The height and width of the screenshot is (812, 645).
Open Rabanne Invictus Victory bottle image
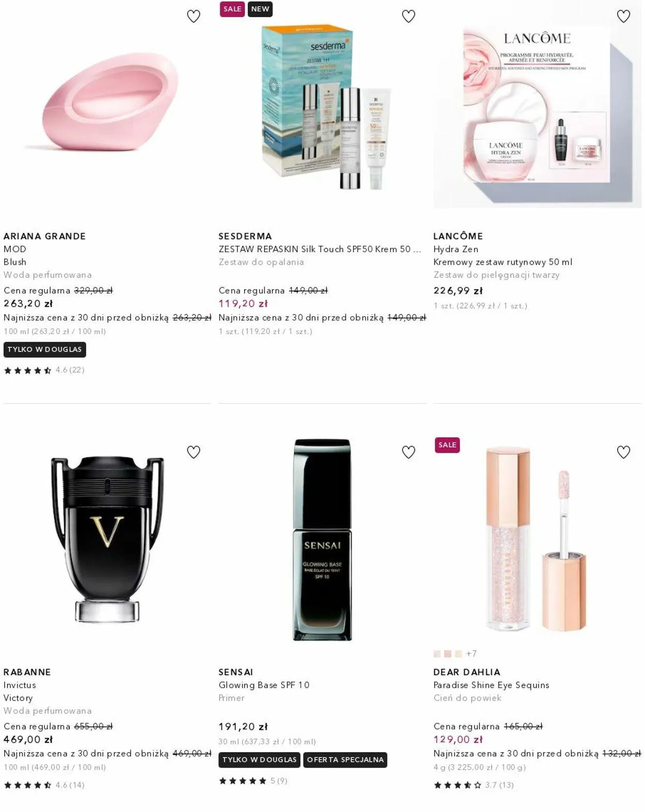107,539
